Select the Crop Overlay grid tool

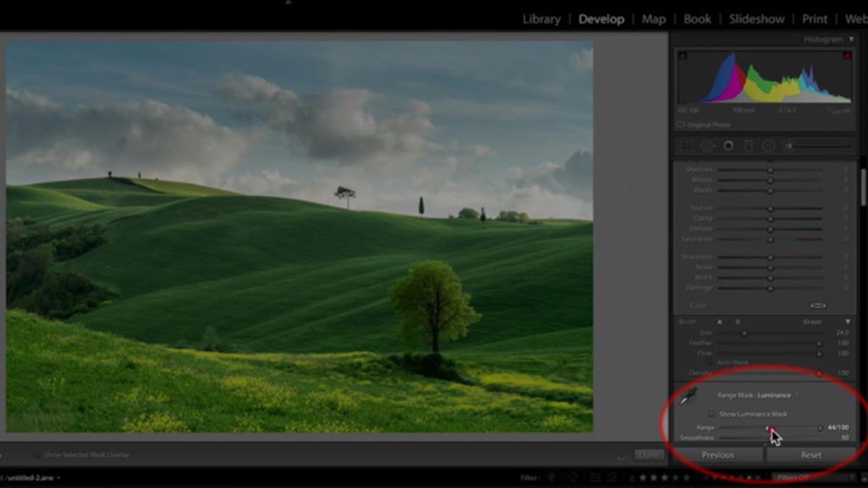(684, 146)
